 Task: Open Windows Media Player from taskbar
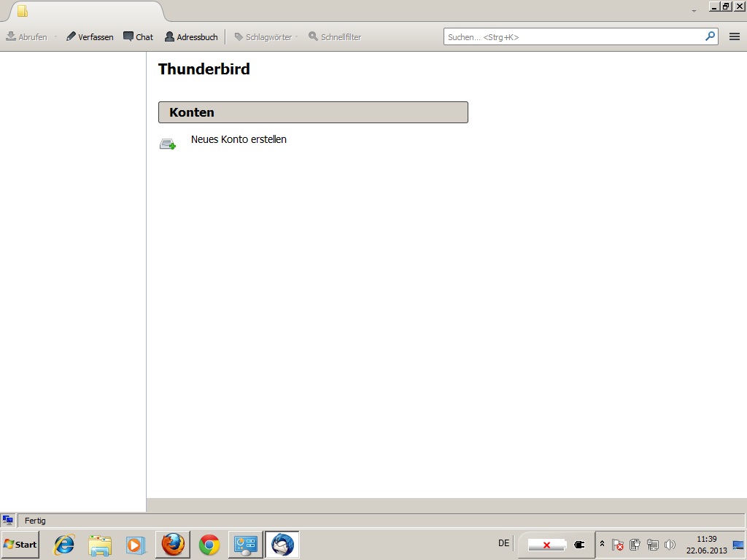point(136,544)
